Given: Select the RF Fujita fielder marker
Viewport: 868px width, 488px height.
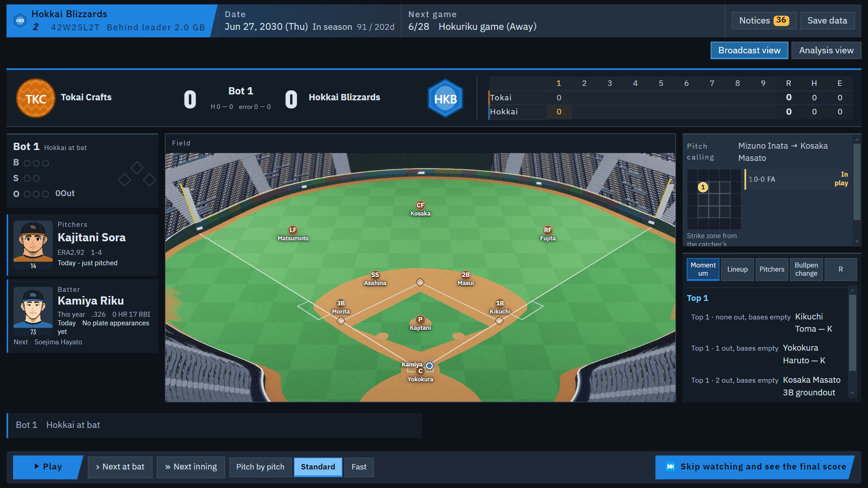Looking at the screenshot, I should (548, 230).
